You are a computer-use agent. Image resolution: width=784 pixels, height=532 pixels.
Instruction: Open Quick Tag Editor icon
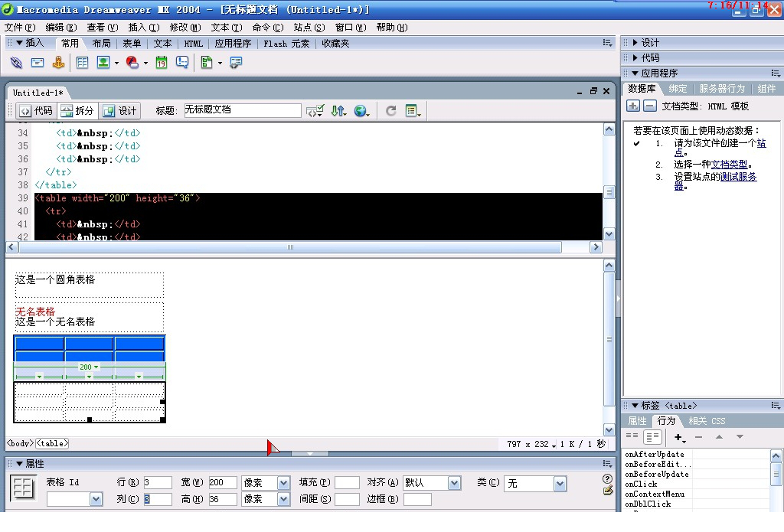(x=607, y=491)
